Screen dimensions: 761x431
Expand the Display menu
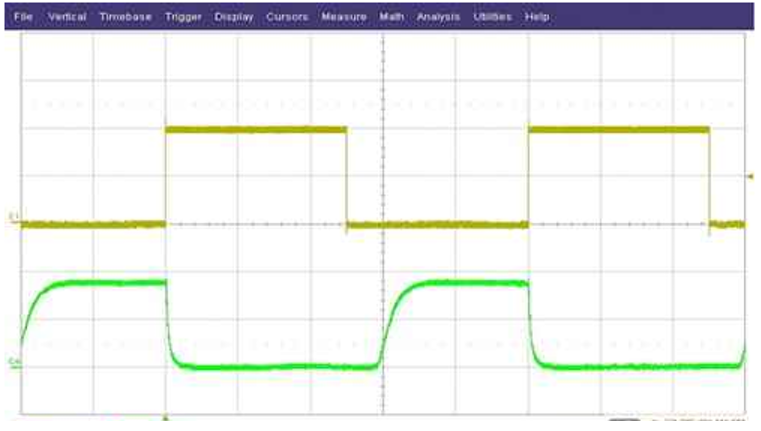234,17
